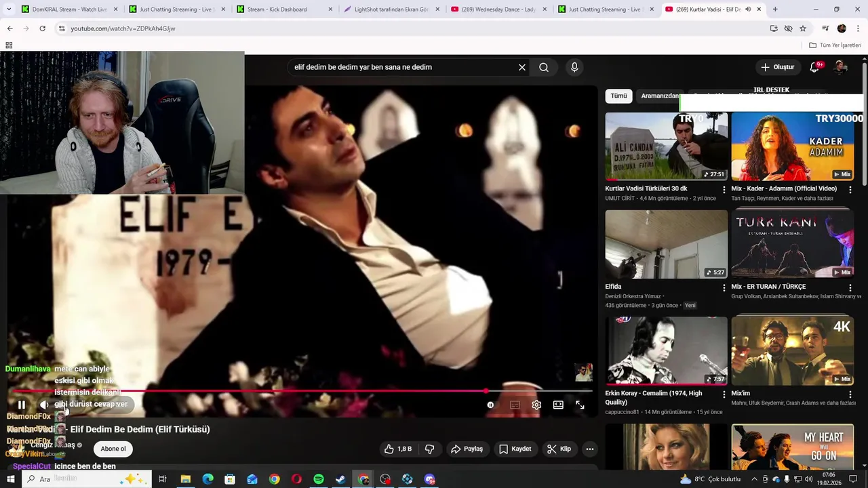Open File Explorer from taskbar
The image size is (868, 488).
click(185, 479)
